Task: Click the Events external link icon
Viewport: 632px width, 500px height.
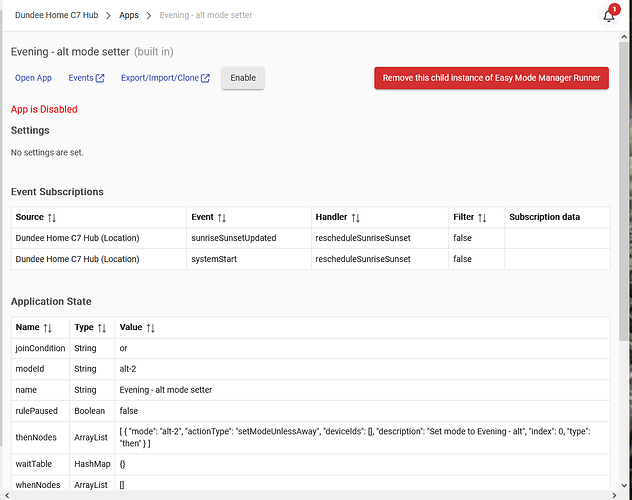Action: (x=100, y=78)
